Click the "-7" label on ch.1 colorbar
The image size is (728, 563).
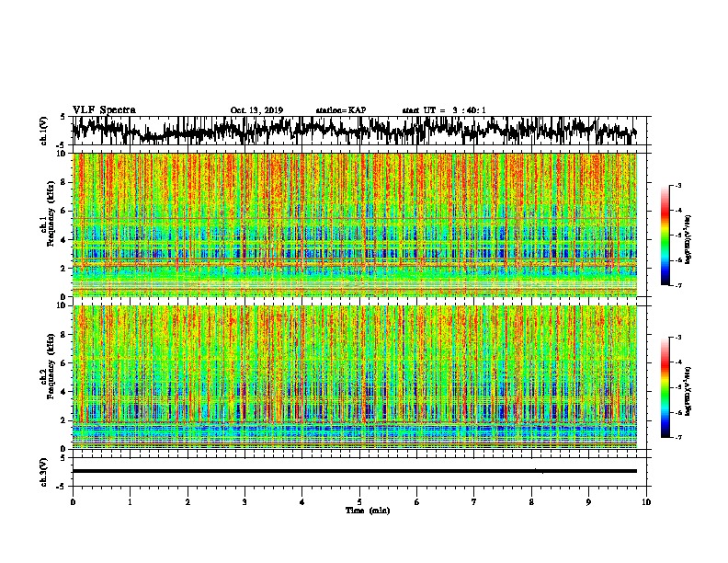678,285
